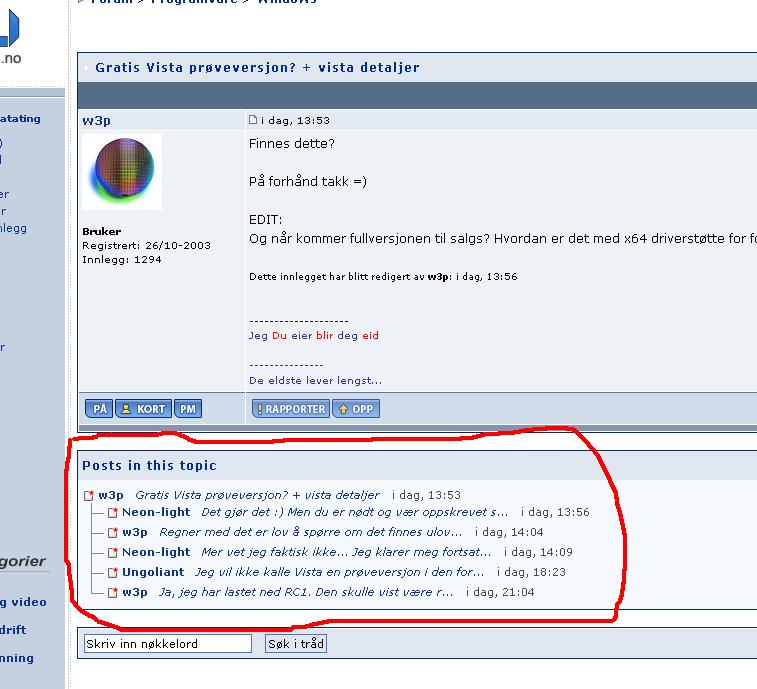Click the PÅ online status button
The height and width of the screenshot is (689, 757).
coord(99,409)
